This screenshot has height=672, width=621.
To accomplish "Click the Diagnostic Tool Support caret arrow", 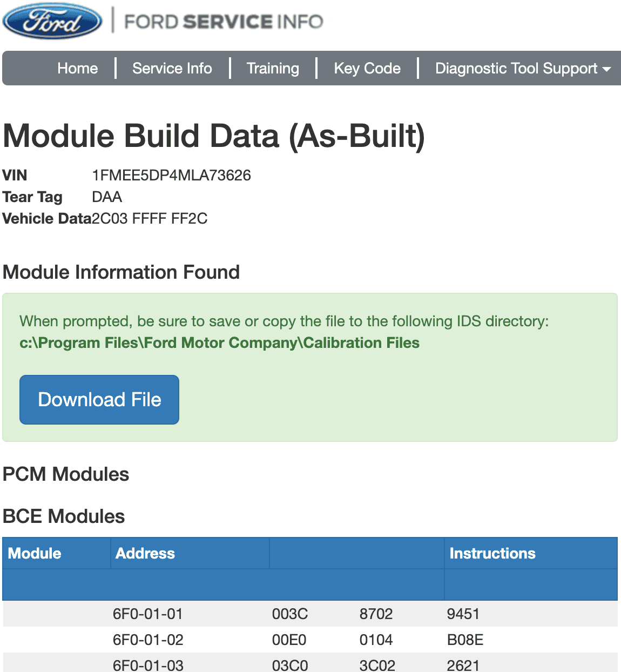I will (606, 69).
